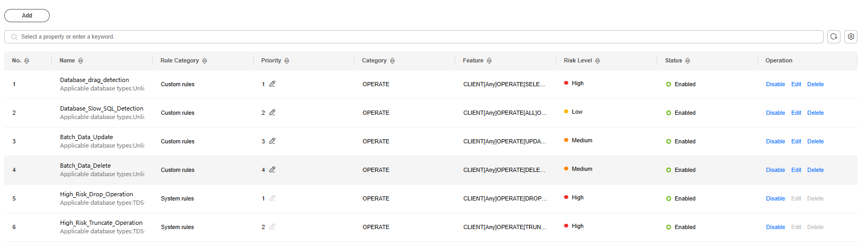Edit priority pencil for Database_drag_detection
The width and height of the screenshot is (868, 246).
pos(272,84)
